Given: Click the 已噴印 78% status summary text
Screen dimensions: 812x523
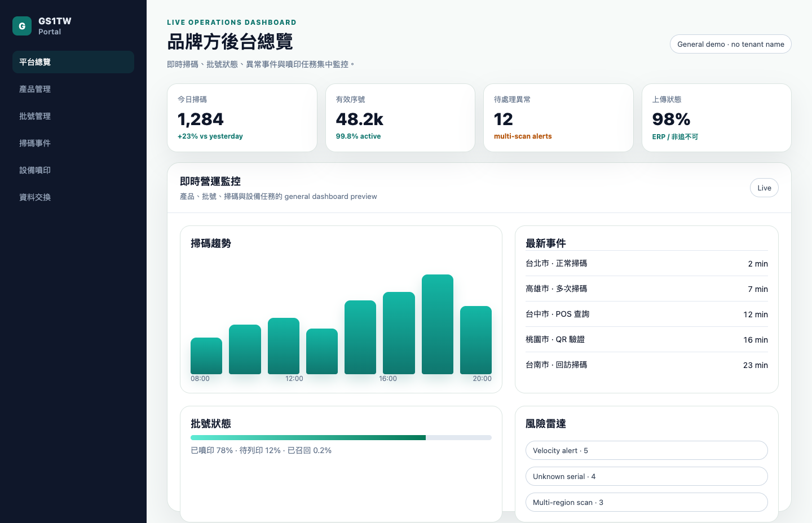Looking at the screenshot, I should coord(261,450).
